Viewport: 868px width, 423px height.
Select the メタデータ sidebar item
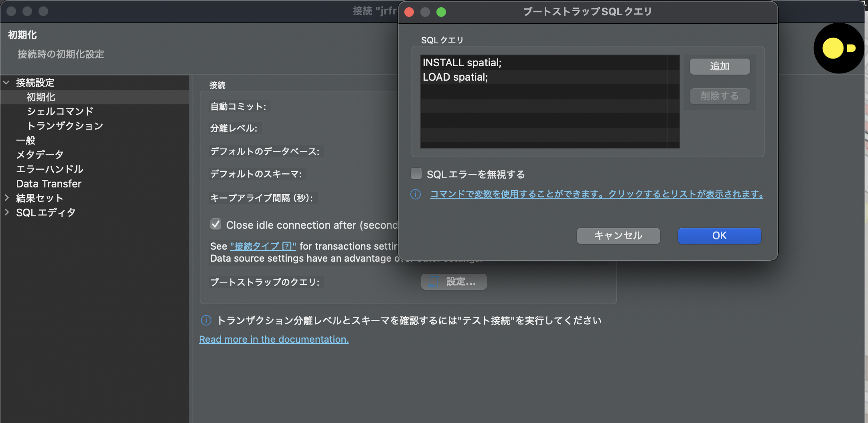tap(40, 155)
